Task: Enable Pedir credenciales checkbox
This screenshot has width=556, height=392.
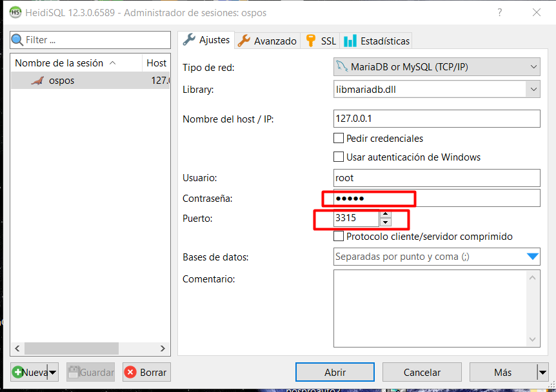Action: pos(339,138)
